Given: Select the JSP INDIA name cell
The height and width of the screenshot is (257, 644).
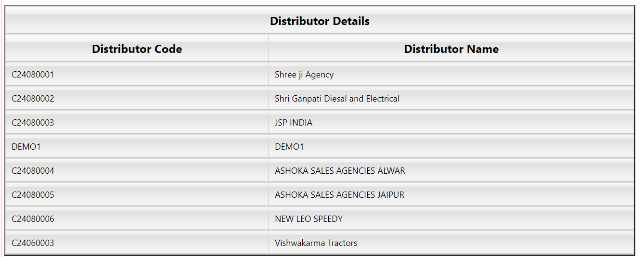Looking at the screenshot, I should tap(451, 123).
